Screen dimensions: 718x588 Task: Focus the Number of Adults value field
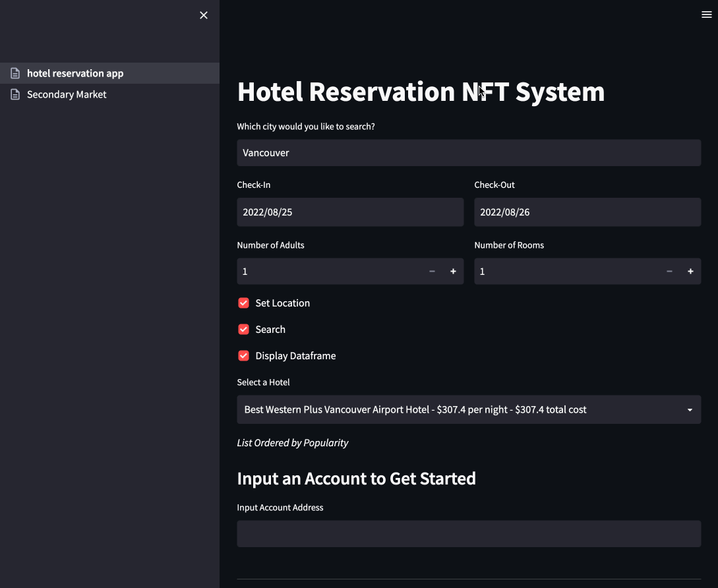[x=330, y=272]
